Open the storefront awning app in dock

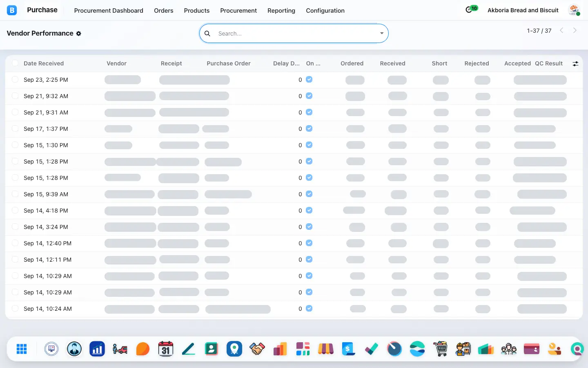[x=326, y=349]
